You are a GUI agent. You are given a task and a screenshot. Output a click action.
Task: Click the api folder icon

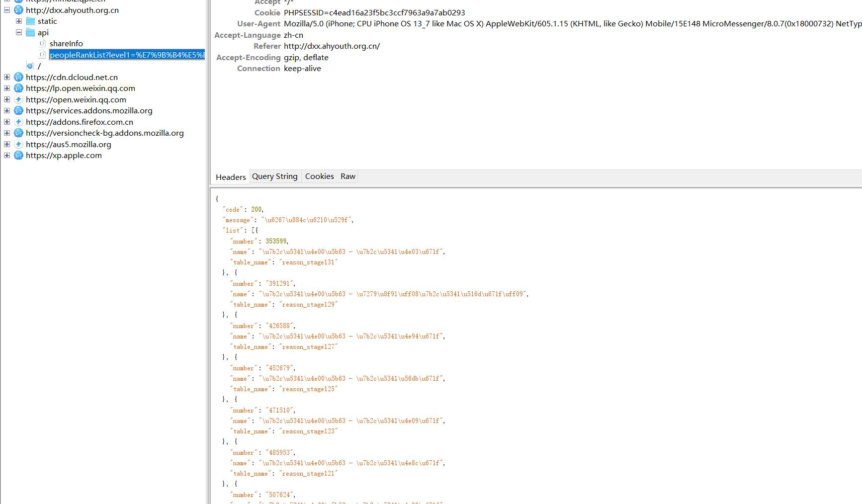click(x=31, y=32)
